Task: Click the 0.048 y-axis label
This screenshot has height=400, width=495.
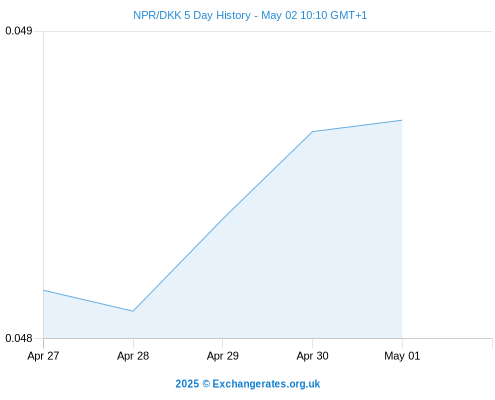Action: point(19,338)
